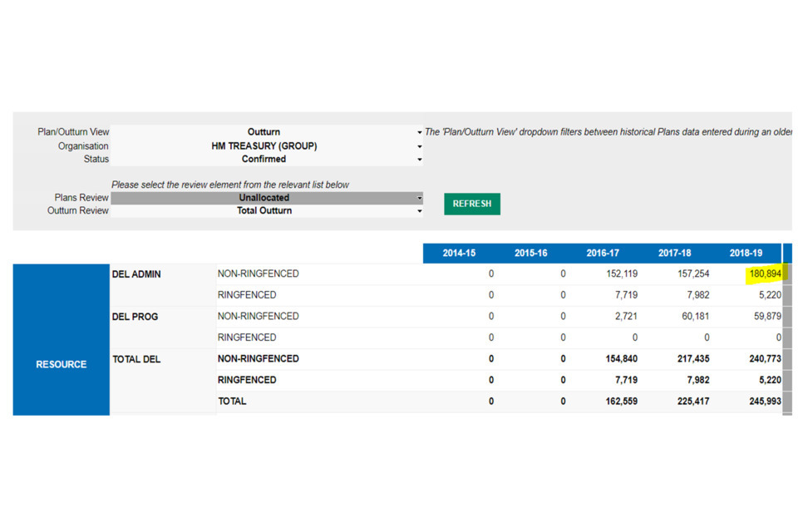Select the HM TREASURY (GROUP) organisation field
Viewport: 798px width, 532px height.
[264, 146]
